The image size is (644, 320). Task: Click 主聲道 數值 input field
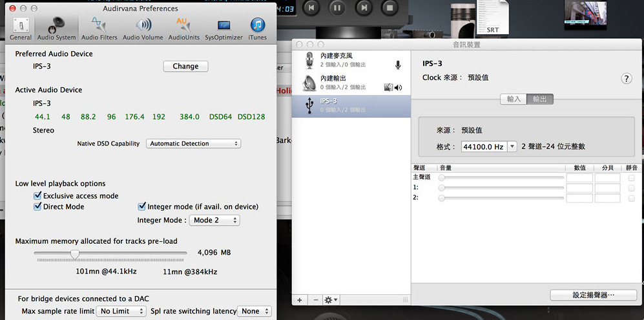579,178
